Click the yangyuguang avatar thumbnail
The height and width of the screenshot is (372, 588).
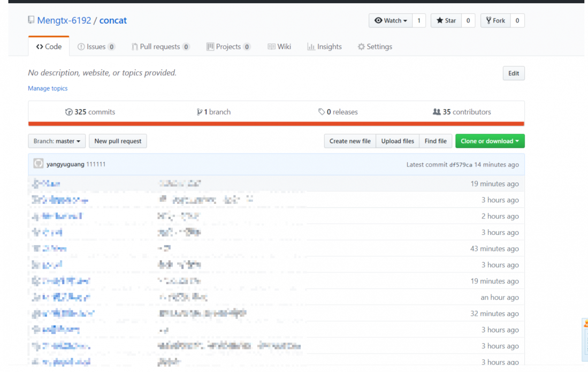pos(38,163)
